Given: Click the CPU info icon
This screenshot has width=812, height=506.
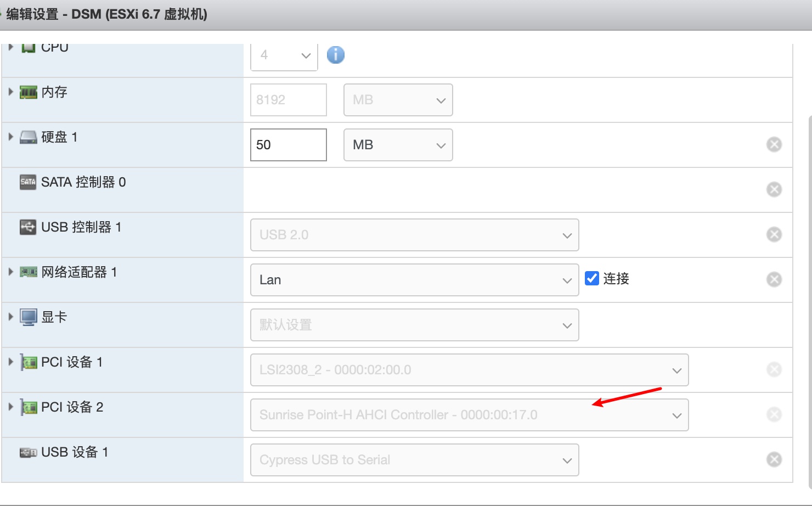Looking at the screenshot, I should (335, 55).
